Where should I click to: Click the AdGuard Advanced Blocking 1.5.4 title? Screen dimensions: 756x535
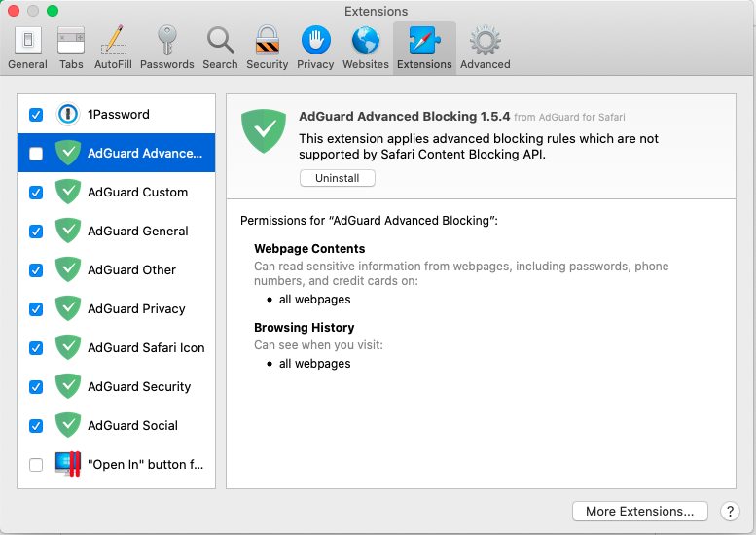[404, 116]
